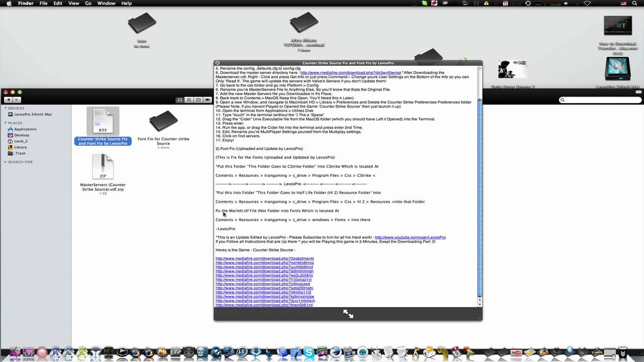
Task: Open the Window menu
Action: point(106,3)
